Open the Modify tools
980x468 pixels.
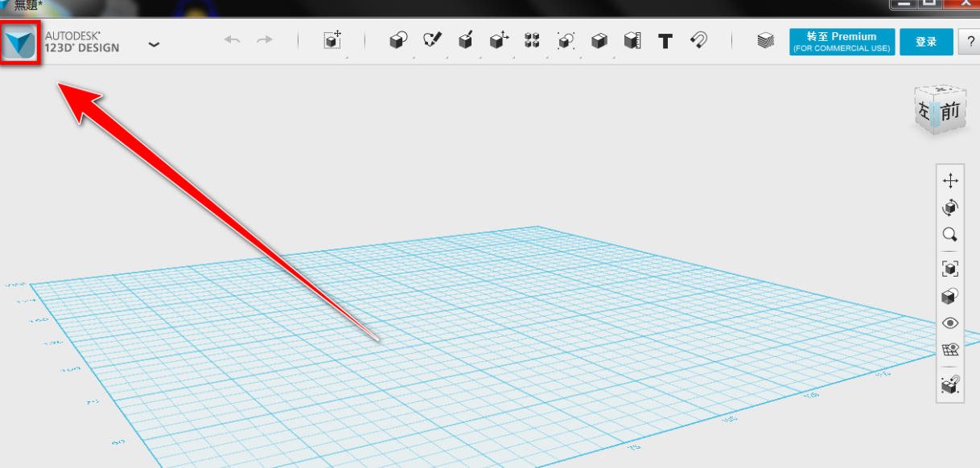[x=499, y=40]
